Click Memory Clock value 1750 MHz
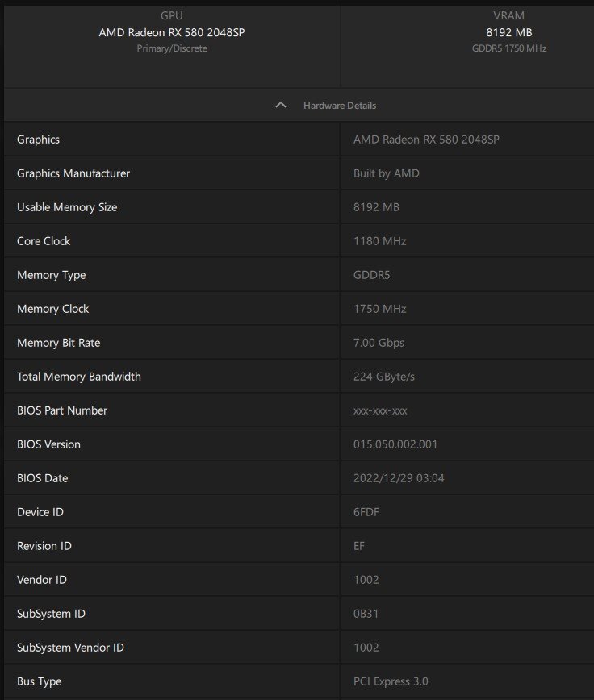This screenshot has height=700, width=594. tap(380, 309)
